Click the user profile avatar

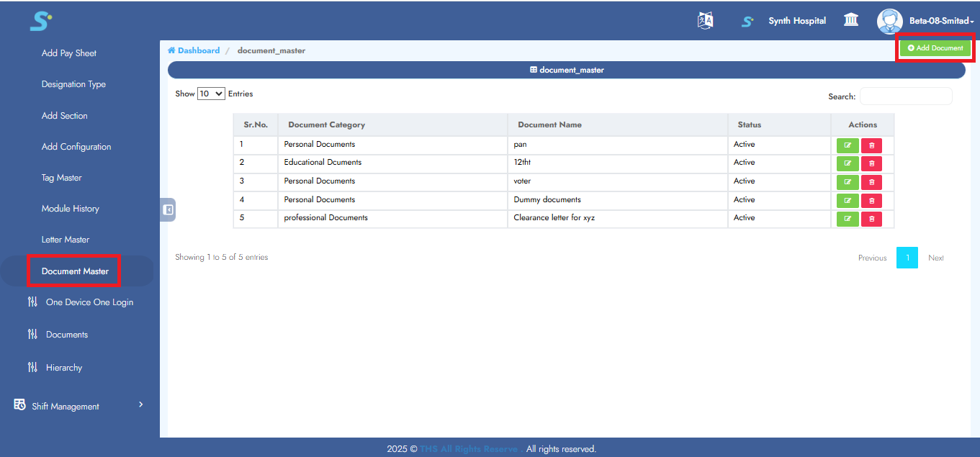click(x=889, y=21)
